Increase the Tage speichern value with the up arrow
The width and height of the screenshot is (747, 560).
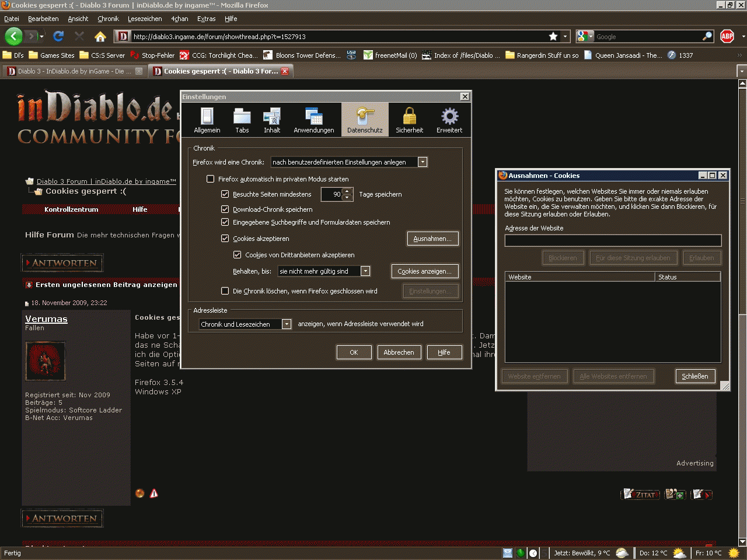(x=348, y=191)
